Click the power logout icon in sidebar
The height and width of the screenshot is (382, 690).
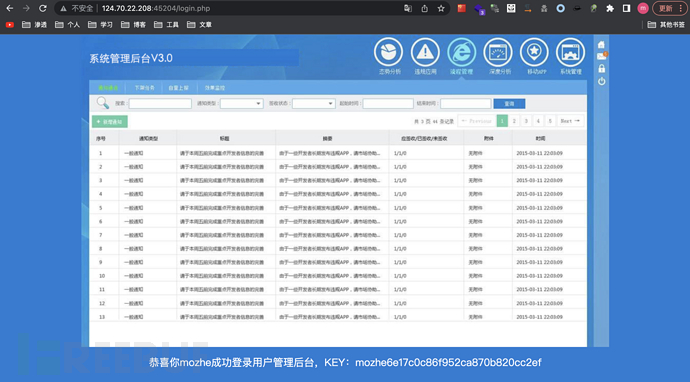point(601,81)
